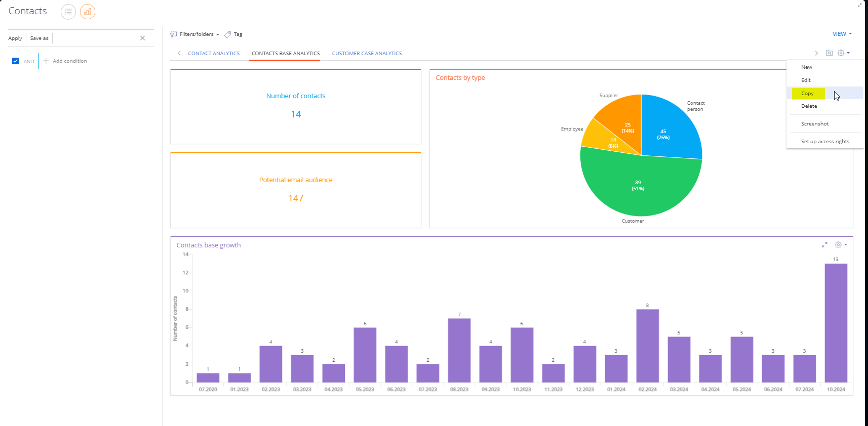
Task: Expand the Filters/folders dropdown arrow
Action: (218, 34)
